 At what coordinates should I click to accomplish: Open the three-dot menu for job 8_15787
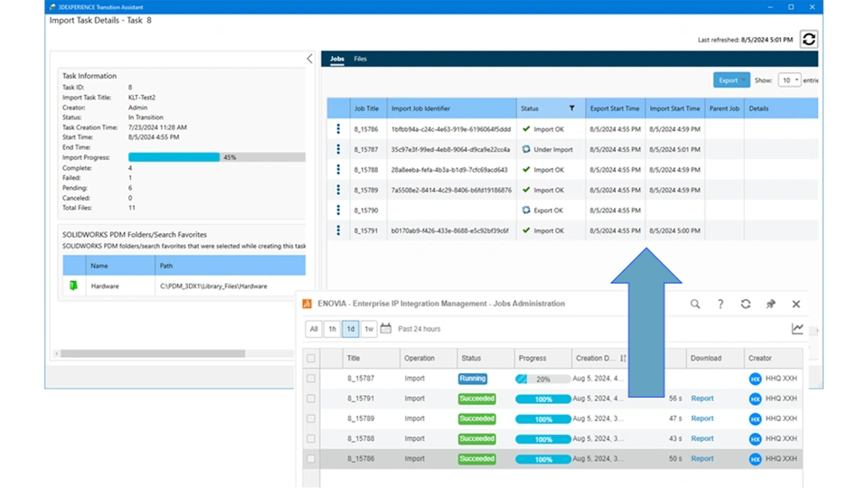tap(338, 149)
